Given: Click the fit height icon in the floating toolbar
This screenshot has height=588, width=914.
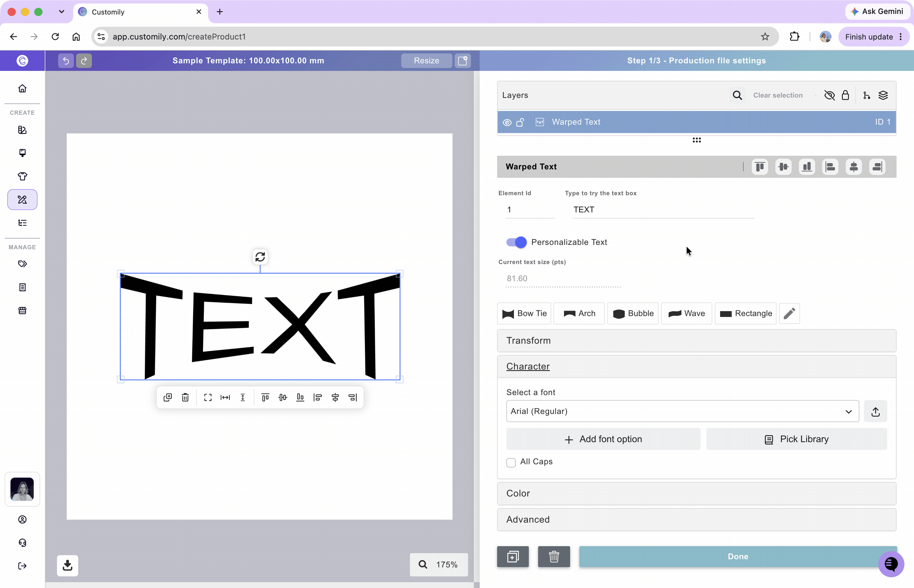Looking at the screenshot, I should click(x=243, y=397).
